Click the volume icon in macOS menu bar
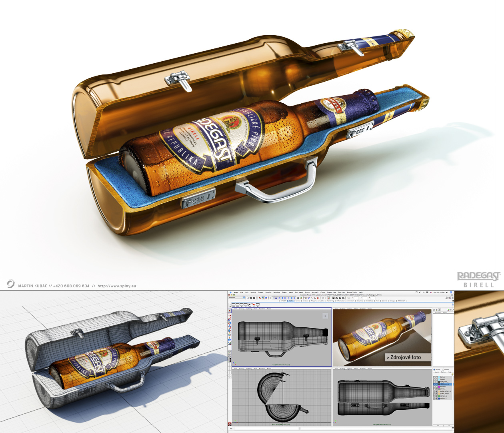The image size is (504, 433). click(447, 293)
